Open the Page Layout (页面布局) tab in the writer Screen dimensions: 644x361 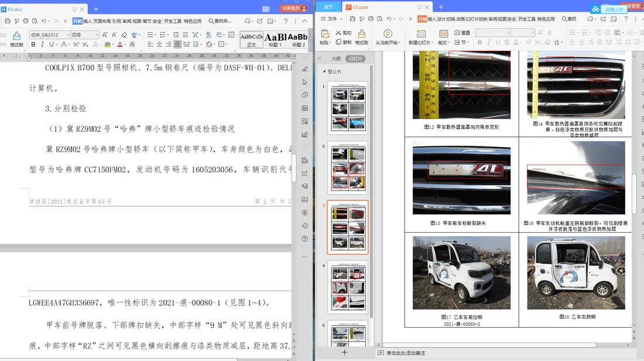click(x=102, y=21)
